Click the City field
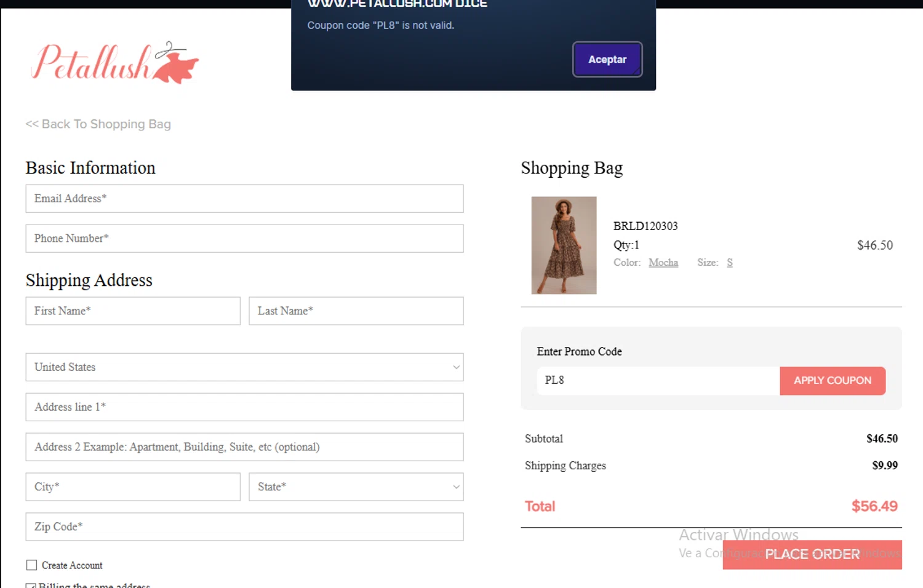This screenshot has width=923, height=588. tap(133, 487)
